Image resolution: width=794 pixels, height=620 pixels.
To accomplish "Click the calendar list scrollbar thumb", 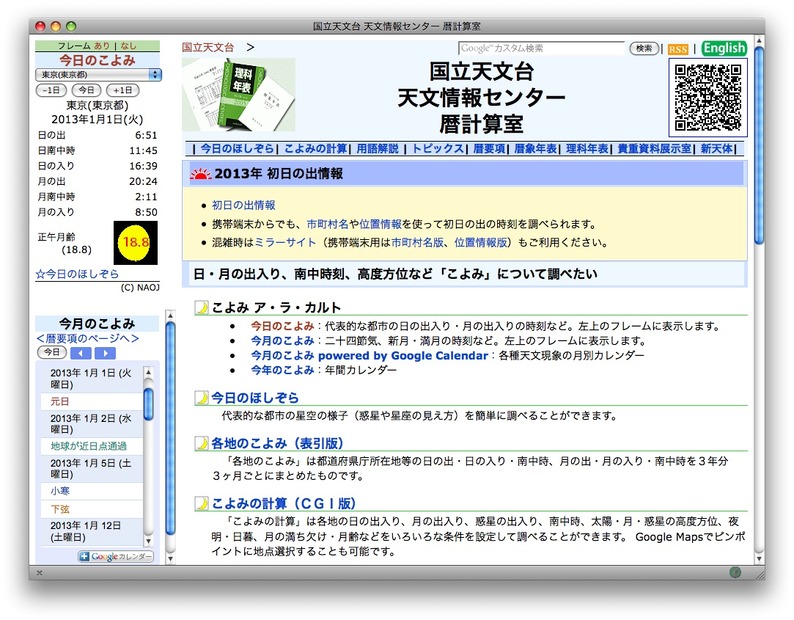I will 148,404.
